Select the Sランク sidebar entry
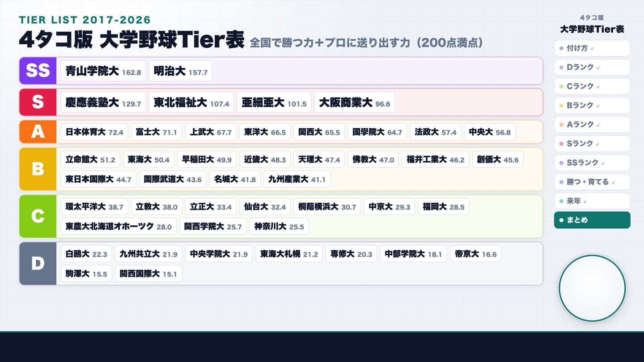 coord(592,143)
